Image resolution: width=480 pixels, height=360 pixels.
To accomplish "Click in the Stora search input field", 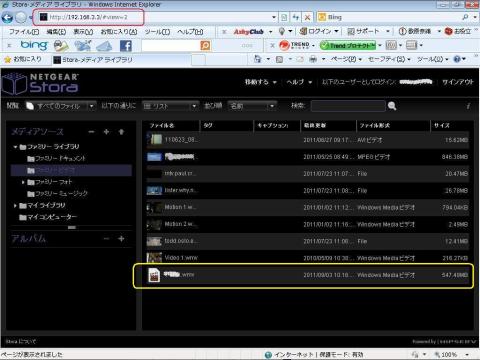I will click(x=348, y=106).
